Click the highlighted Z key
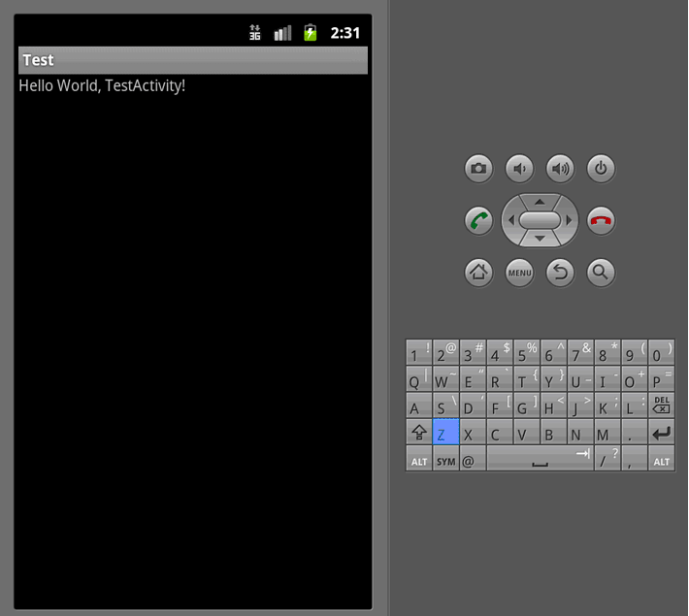The height and width of the screenshot is (616, 689). click(446, 432)
